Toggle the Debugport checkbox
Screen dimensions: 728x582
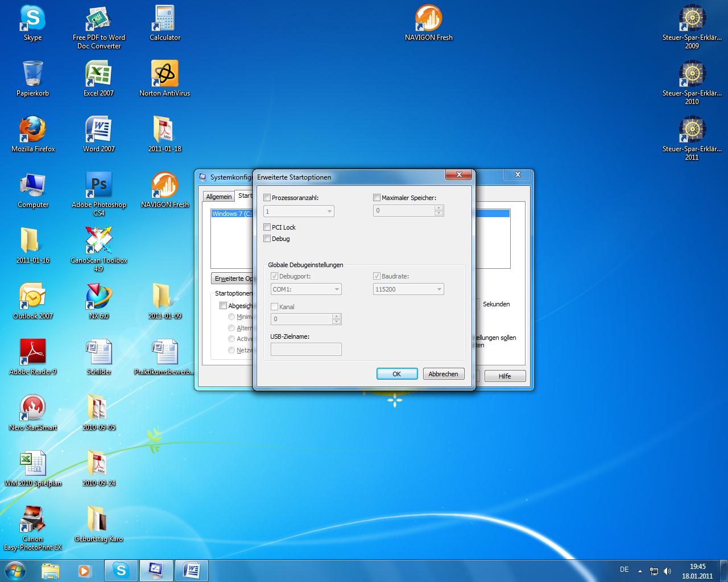(274, 276)
